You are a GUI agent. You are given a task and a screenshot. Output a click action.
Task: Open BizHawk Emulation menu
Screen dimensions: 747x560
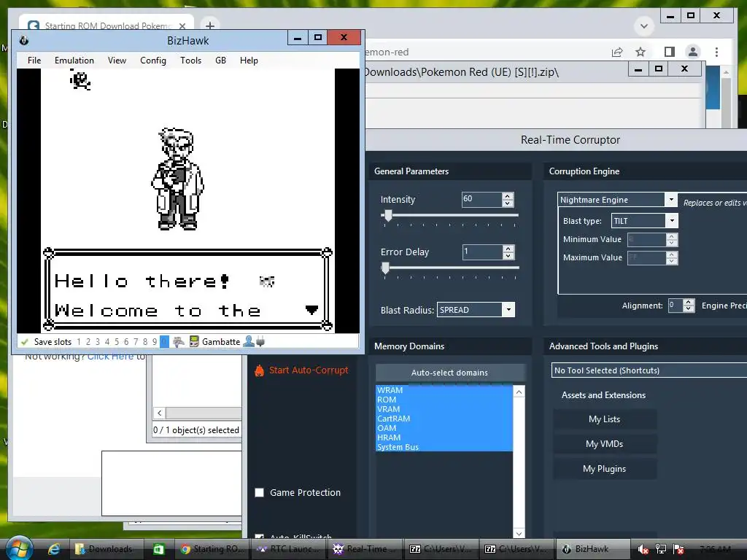74,61
